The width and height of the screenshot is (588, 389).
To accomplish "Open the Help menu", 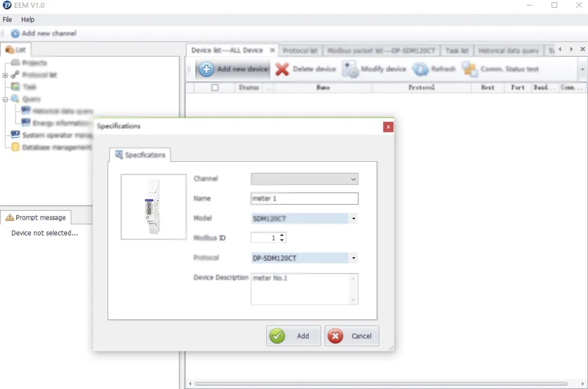I will [x=28, y=19].
